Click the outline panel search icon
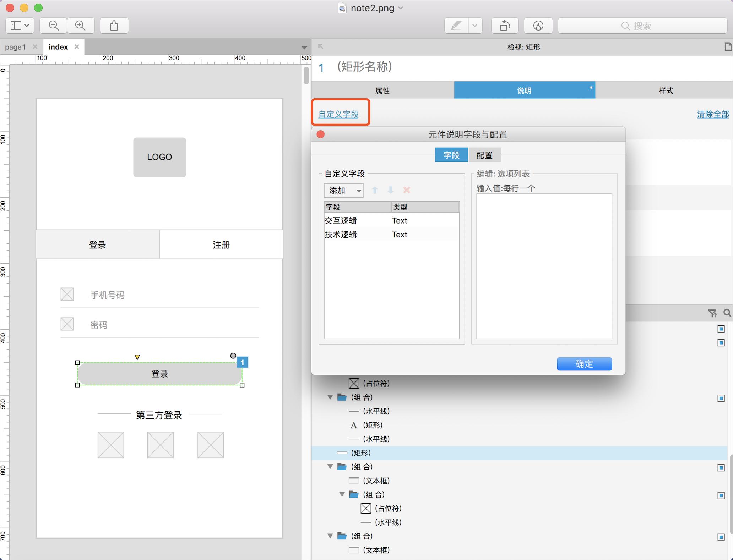733x560 pixels. 727,313
